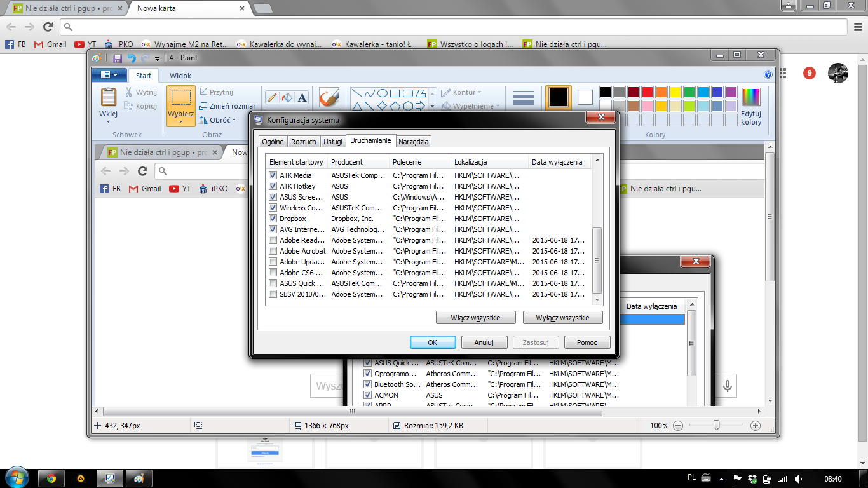Click the Wyłącz wszystkie button

(562, 318)
